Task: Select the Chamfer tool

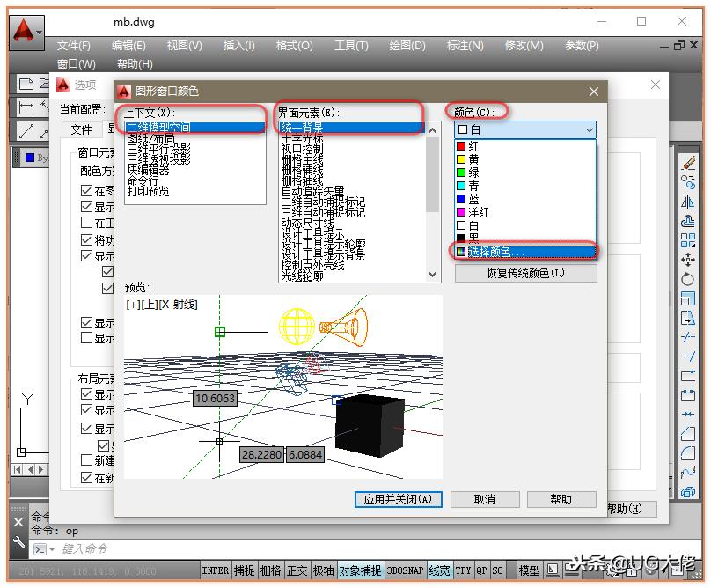Action: [688, 434]
